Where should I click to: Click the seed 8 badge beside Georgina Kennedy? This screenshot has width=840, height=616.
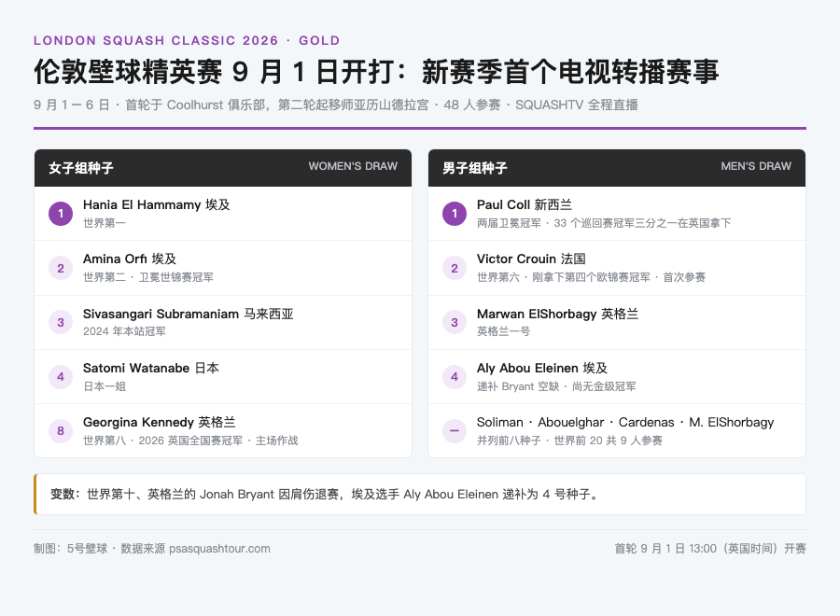pyautogui.click(x=61, y=430)
